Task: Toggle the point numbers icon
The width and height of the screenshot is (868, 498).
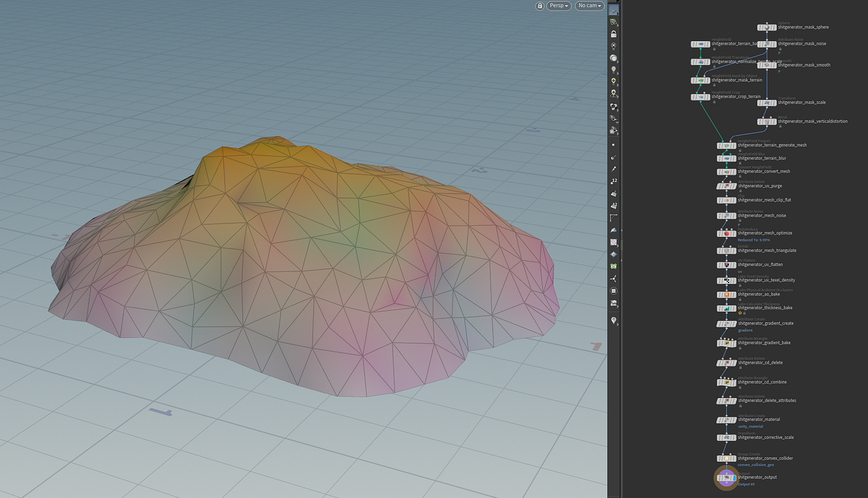Action: click(614, 182)
